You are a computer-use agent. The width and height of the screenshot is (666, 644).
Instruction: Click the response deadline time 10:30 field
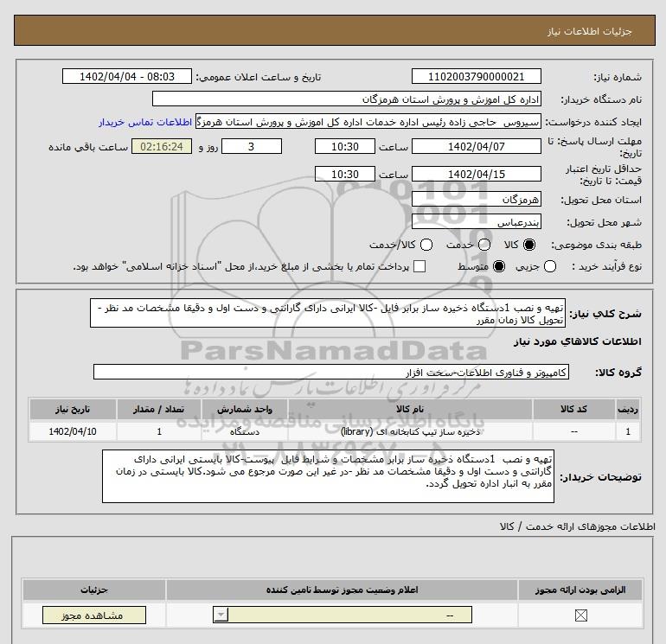345,146
